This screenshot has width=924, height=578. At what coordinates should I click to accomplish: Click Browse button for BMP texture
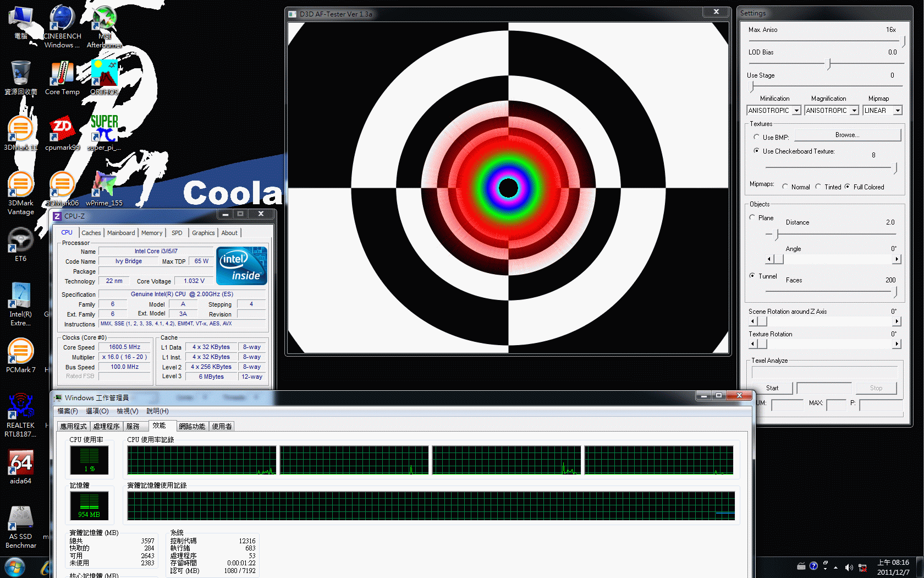click(847, 135)
